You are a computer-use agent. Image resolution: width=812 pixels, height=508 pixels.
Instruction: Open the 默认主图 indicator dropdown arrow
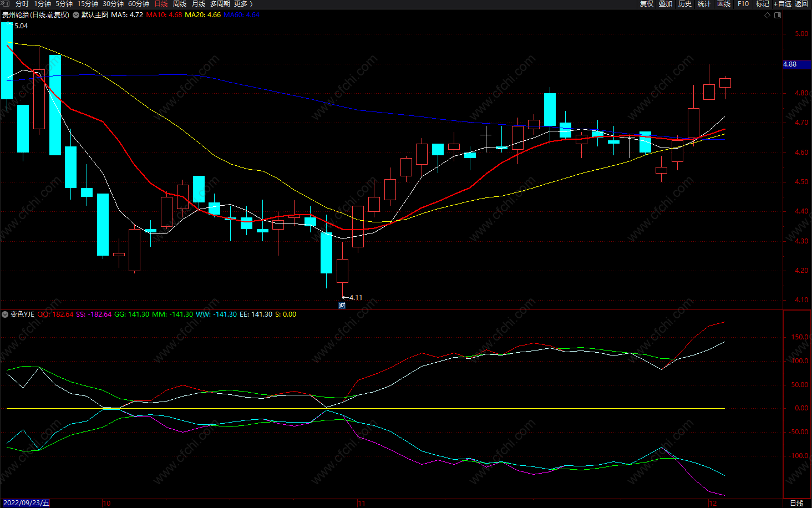point(76,15)
